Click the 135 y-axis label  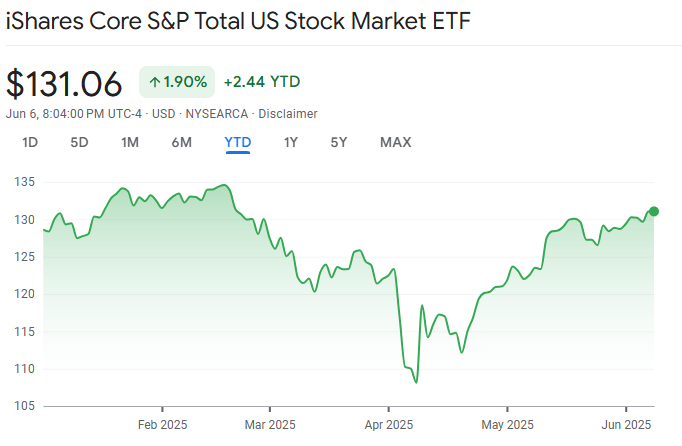pyautogui.click(x=24, y=182)
